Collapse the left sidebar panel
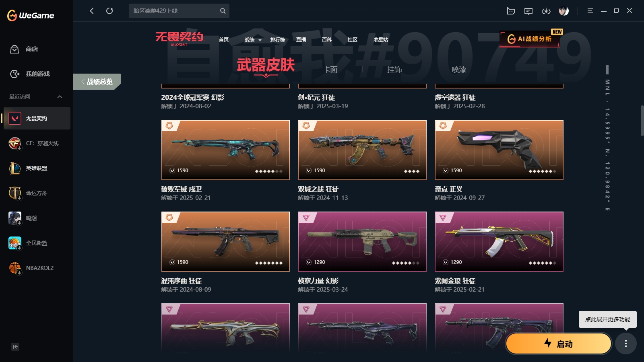Image resolution: width=644 pixels, height=362 pixels. tap(15, 347)
